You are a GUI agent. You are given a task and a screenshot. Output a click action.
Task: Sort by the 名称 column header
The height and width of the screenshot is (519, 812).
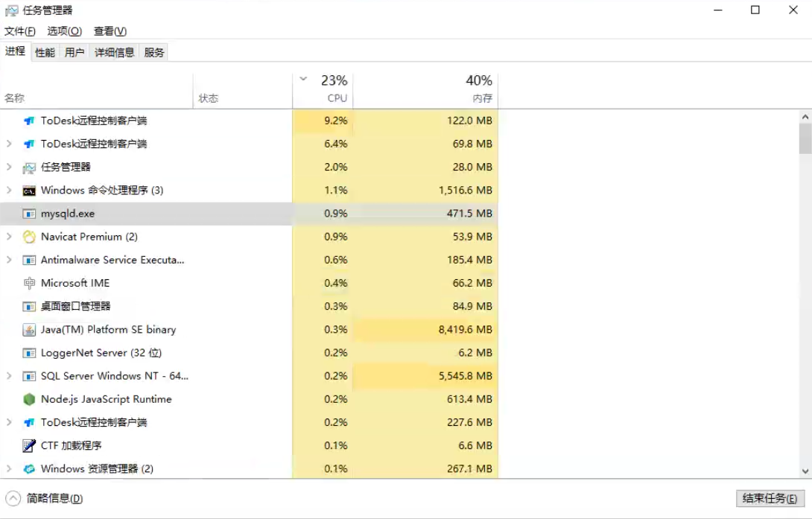(x=97, y=91)
